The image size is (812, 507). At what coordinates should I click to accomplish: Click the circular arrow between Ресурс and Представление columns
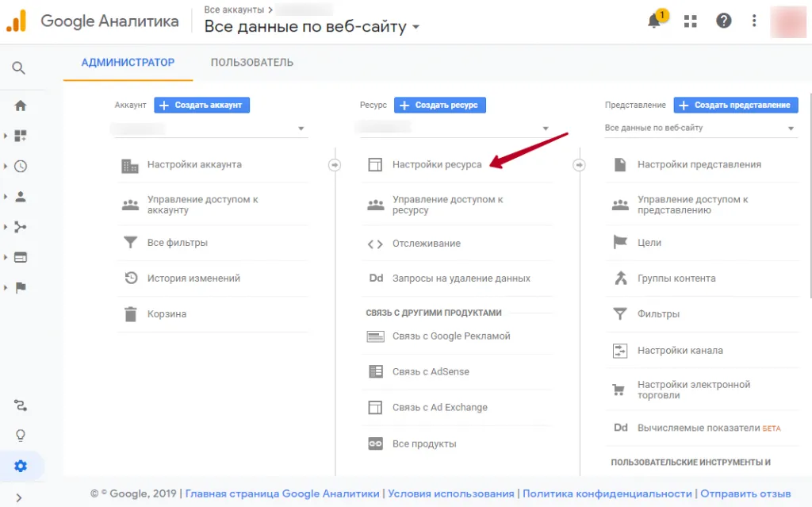[579, 165]
